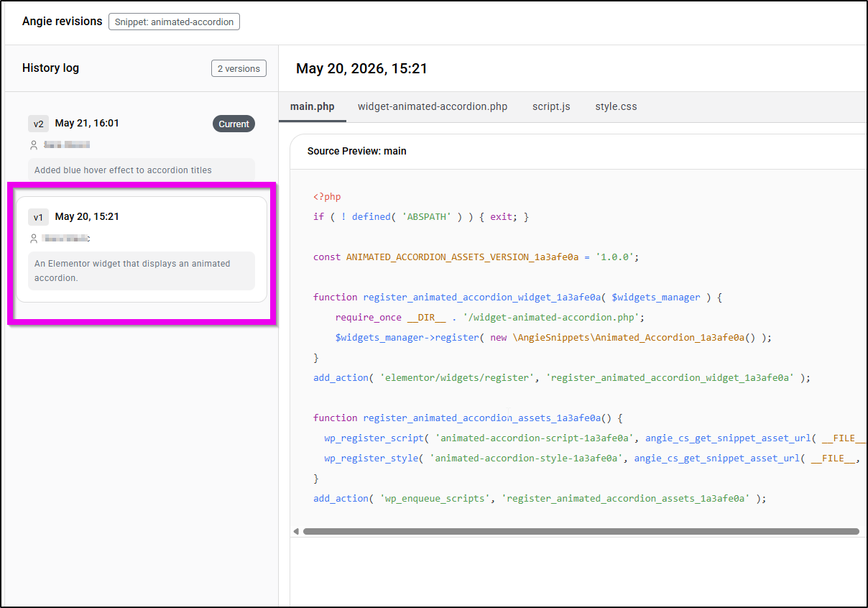
Task: Click the v1 version label
Action: pos(38,217)
